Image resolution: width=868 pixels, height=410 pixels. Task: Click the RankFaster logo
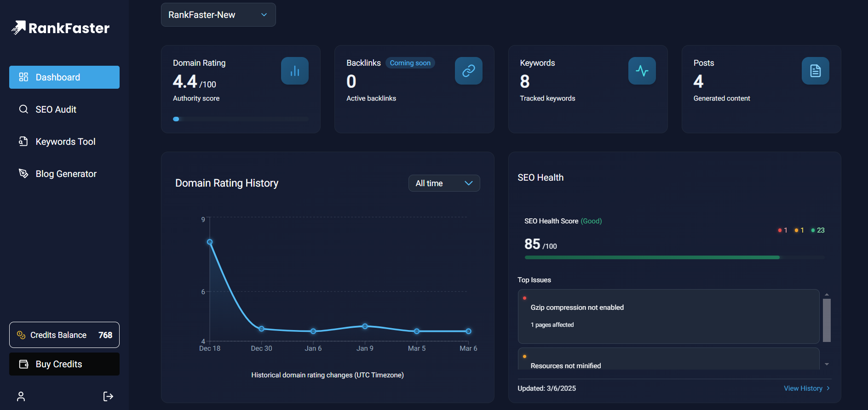[60, 28]
